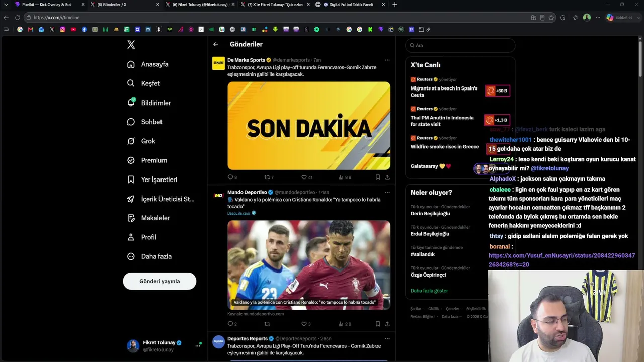Bookmark the De Marke Sports post

[x=378, y=177]
